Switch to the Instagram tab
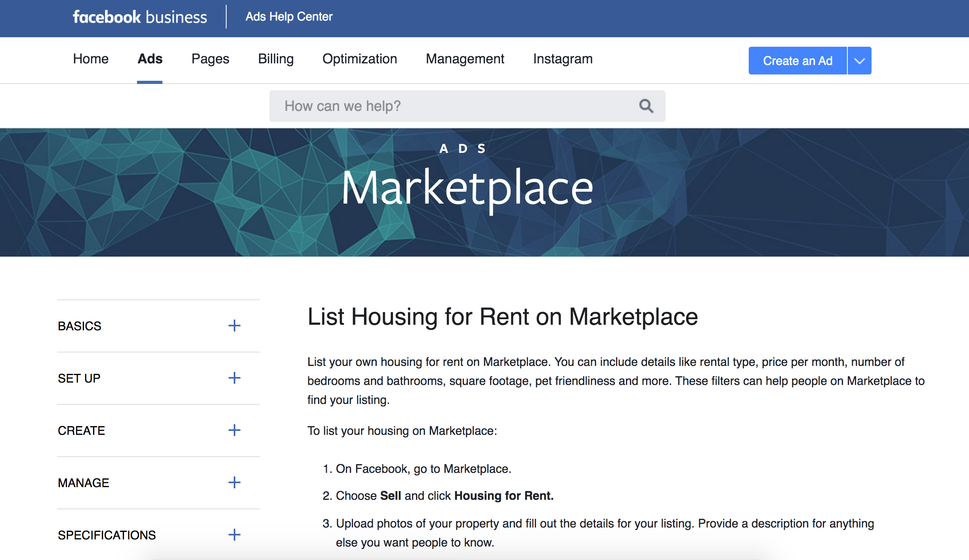 563,59
